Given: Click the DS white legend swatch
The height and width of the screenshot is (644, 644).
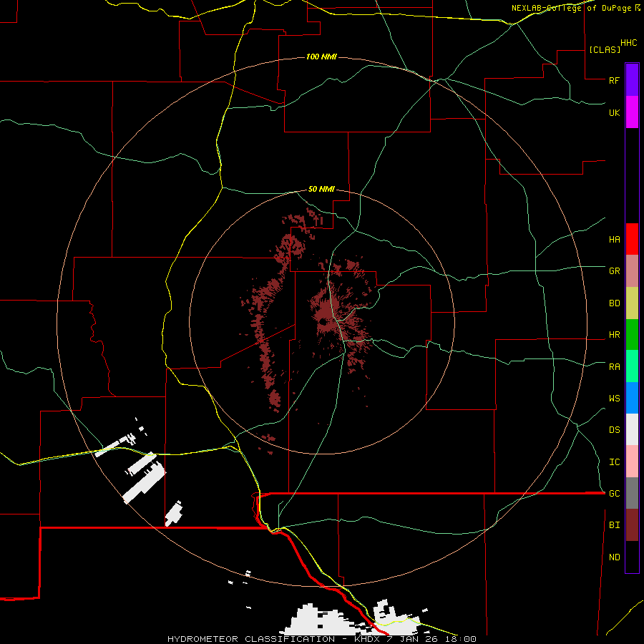Looking at the screenshot, I should [632, 429].
